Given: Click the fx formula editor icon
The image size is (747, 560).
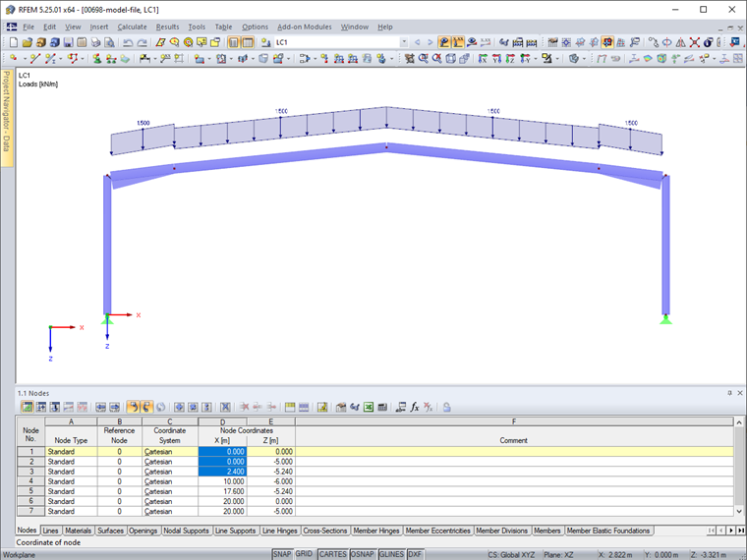Looking at the screenshot, I should tap(415, 407).
